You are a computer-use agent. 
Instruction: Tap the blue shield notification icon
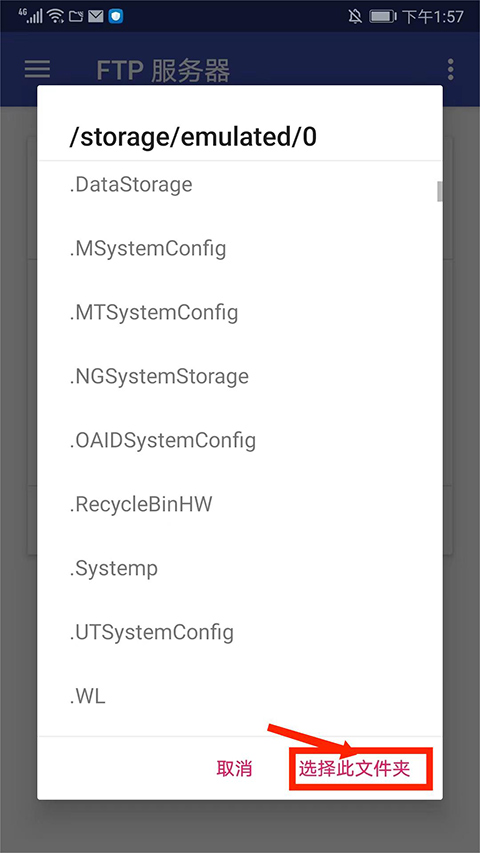115,17
